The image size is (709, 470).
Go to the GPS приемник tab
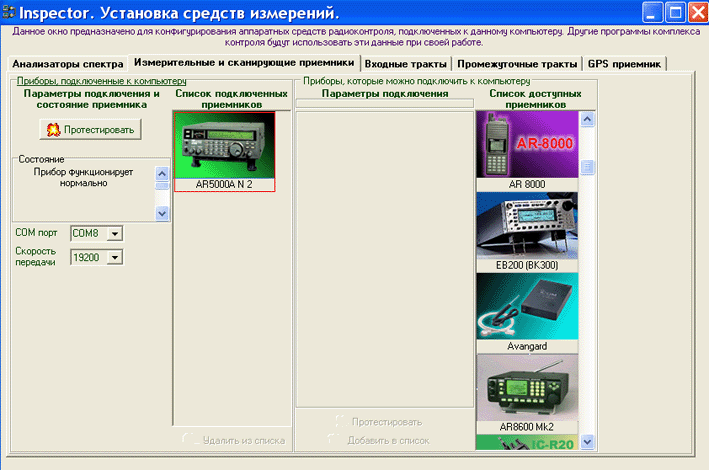[624, 64]
